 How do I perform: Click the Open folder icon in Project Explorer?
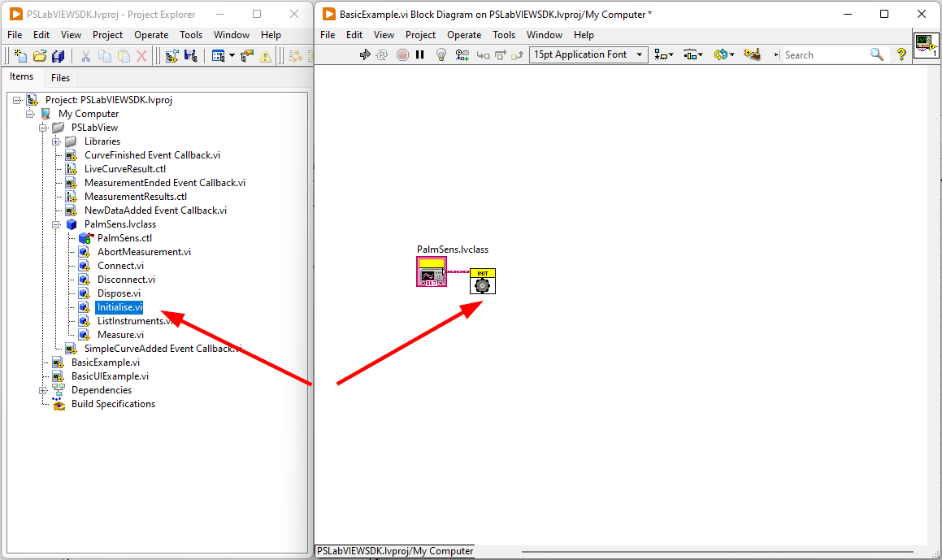tap(39, 56)
